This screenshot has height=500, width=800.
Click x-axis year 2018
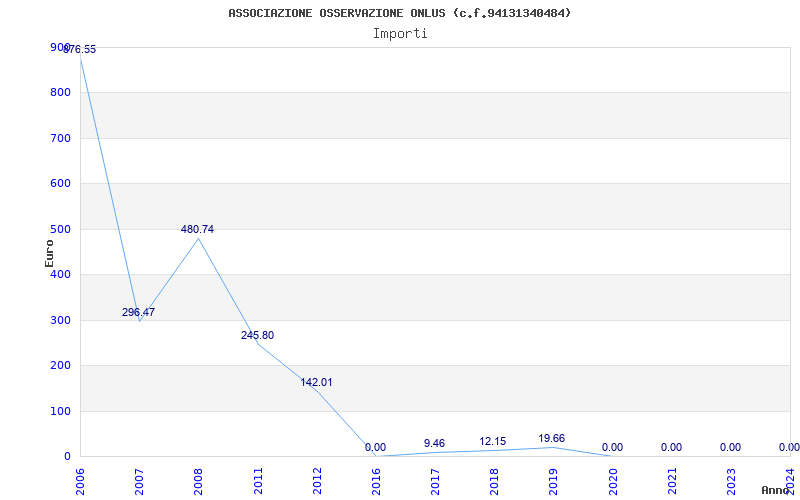coord(495,481)
